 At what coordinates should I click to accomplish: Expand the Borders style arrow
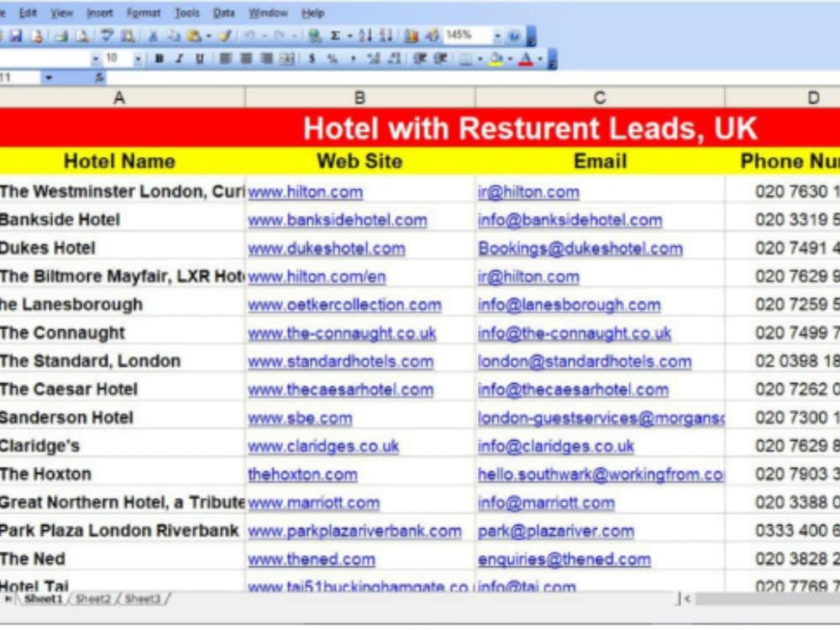(x=480, y=59)
